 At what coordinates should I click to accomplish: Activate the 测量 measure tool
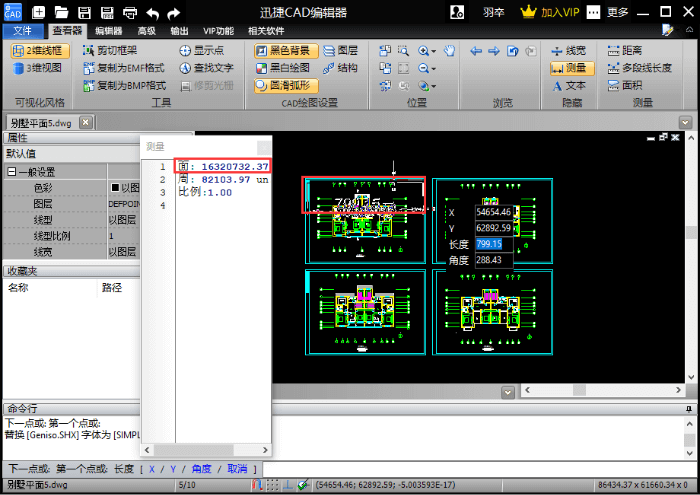(x=573, y=68)
